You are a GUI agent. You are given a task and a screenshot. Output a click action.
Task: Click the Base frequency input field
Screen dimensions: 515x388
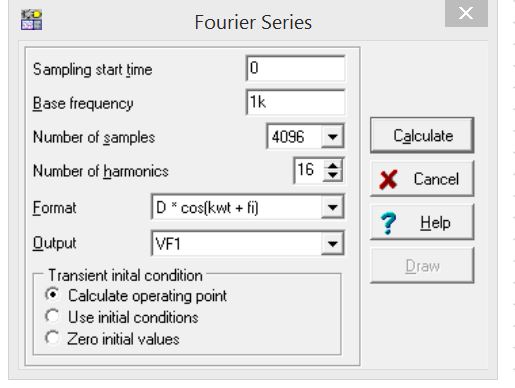(296, 102)
